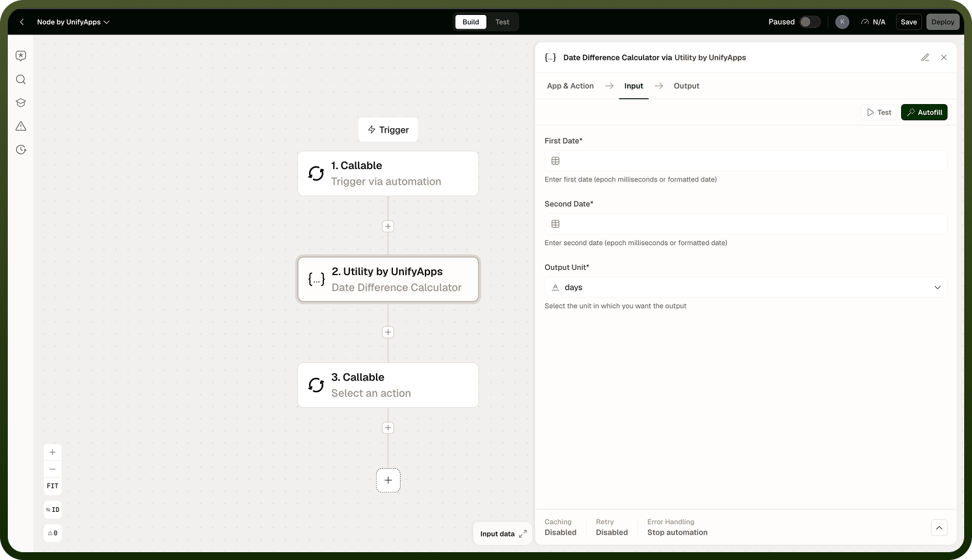972x560 pixels.
Task: Switch to the Test mode tab
Action: pyautogui.click(x=502, y=22)
